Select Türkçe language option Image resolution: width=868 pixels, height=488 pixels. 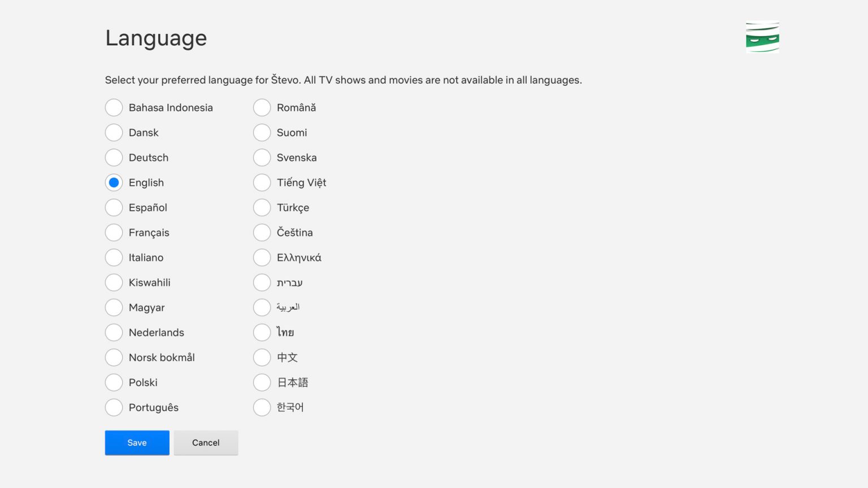[262, 207]
